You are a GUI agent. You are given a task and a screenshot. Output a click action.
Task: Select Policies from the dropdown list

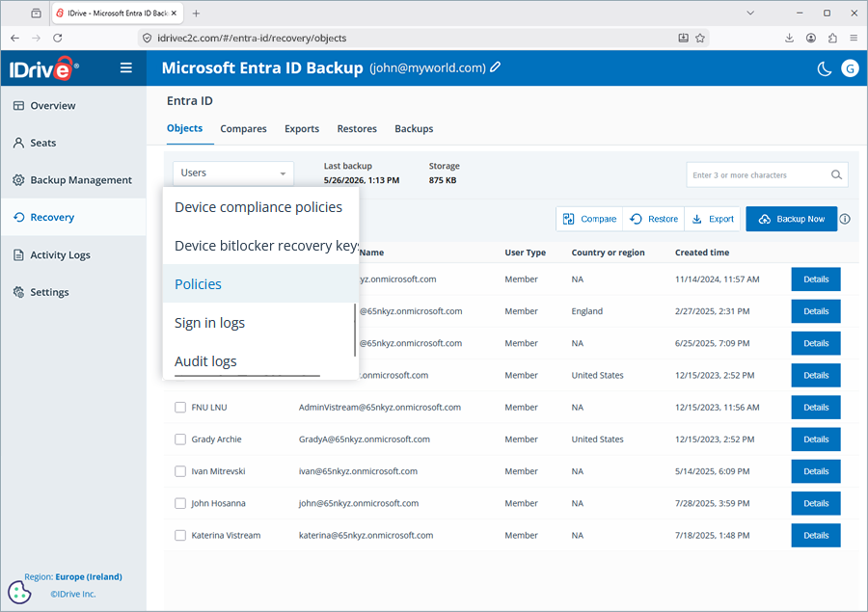260,284
